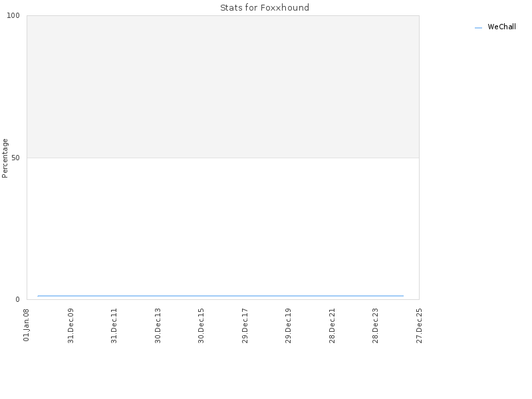
Task: Select the 50 y-axis tick label
Action: 15,158
